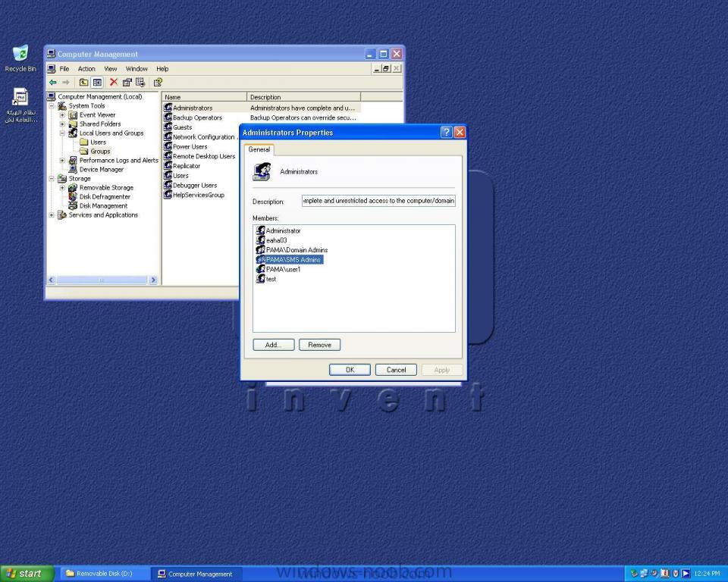Select the Groups folder in the console tree
Screen dimensions: 728x582
(x=100, y=152)
